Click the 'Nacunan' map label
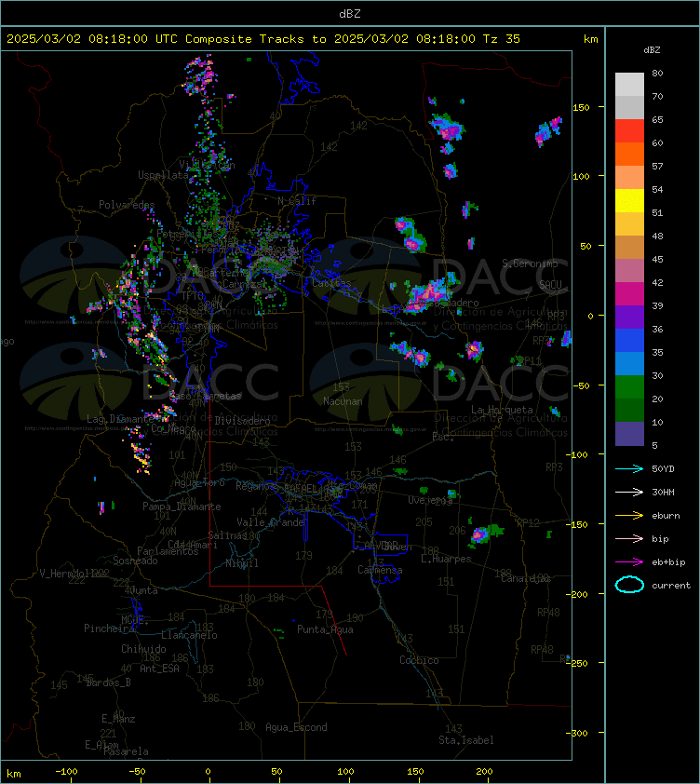 coord(343,401)
